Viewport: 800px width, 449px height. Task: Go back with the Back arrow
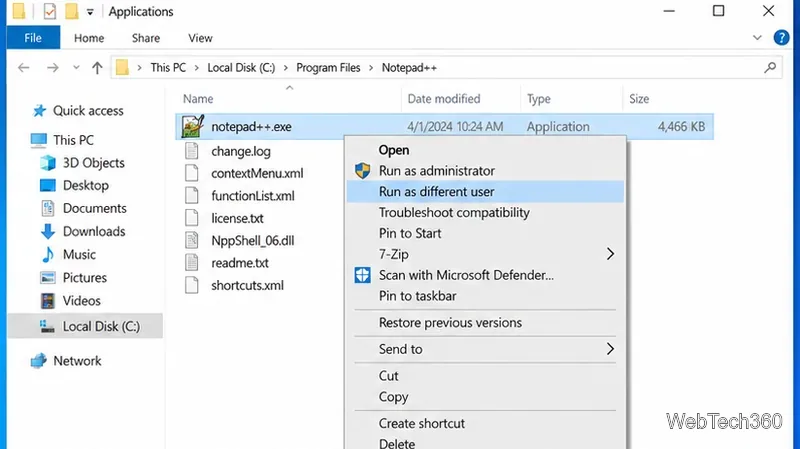tap(23, 68)
